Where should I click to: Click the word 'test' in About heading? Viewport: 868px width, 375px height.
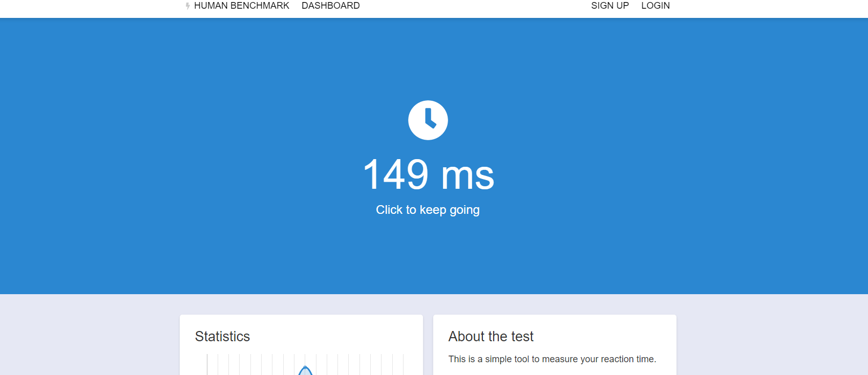click(x=522, y=336)
